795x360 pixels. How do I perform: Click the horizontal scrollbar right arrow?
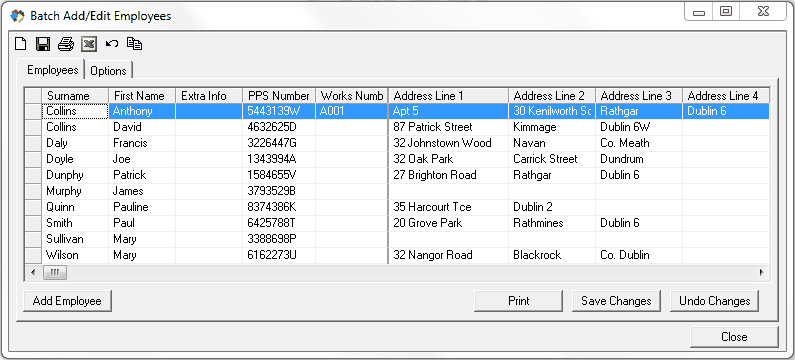[762, 273]
